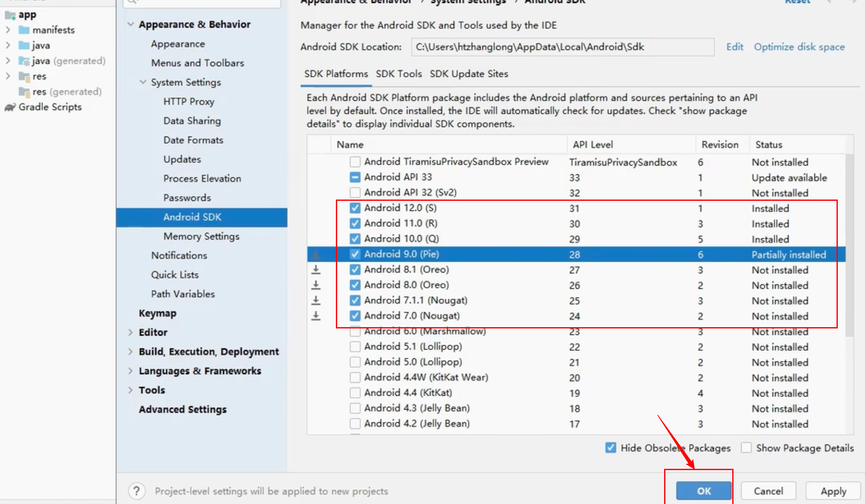Screen dimensions: 865x504
Task: Open the HTTP Proxy settings page
Action: (189, 102)
